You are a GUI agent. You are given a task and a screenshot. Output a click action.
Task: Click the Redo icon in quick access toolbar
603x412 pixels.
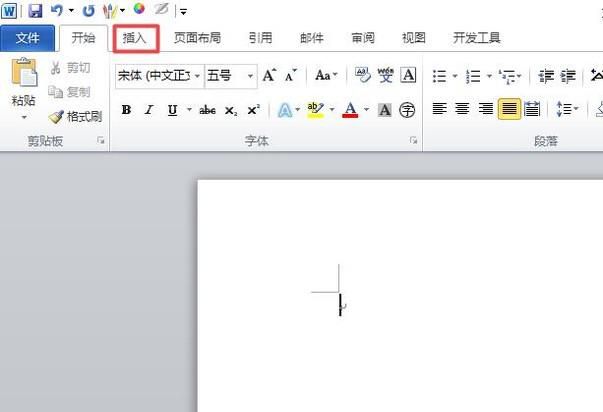tap(88, 11)
